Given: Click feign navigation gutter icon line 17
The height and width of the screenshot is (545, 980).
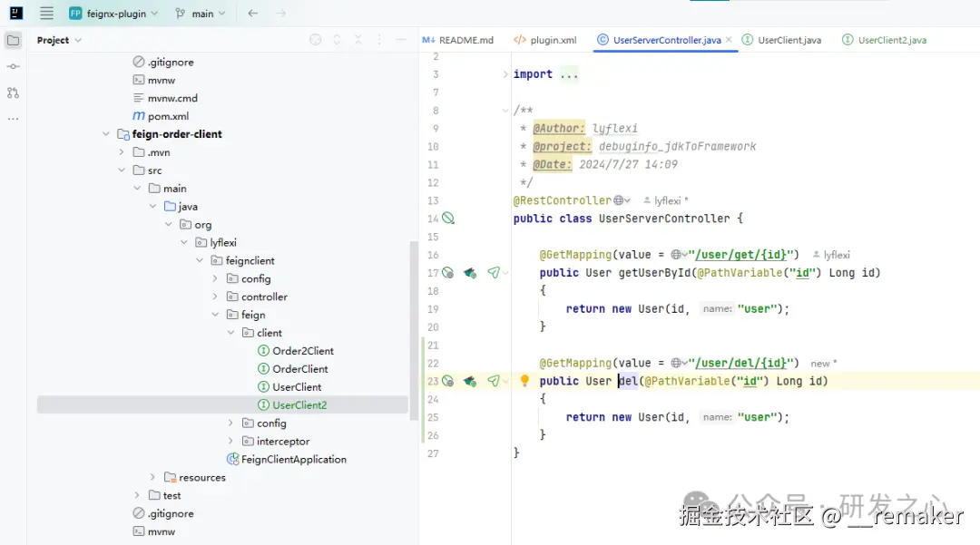Looking at the screenshot, I should point(470,273).
